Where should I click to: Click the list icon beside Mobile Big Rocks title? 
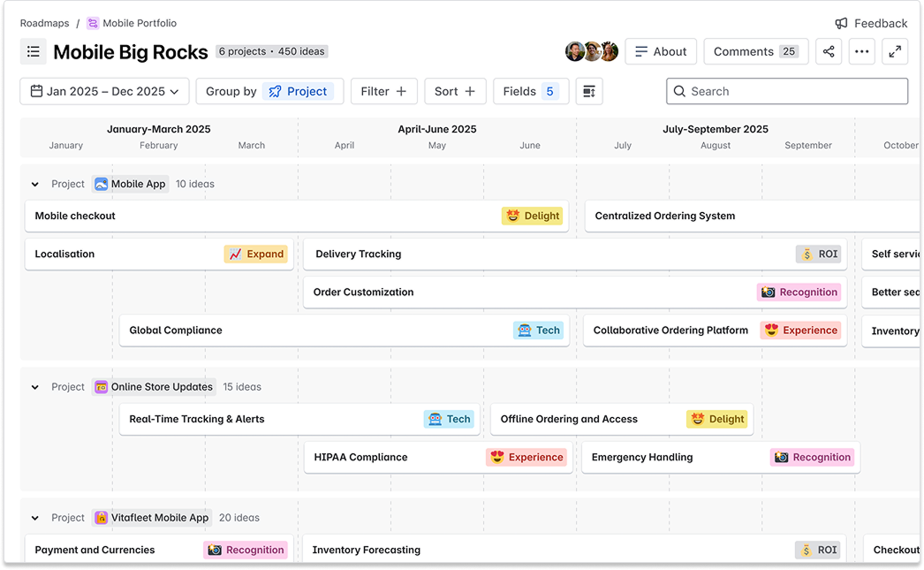(x=34, y=51)
